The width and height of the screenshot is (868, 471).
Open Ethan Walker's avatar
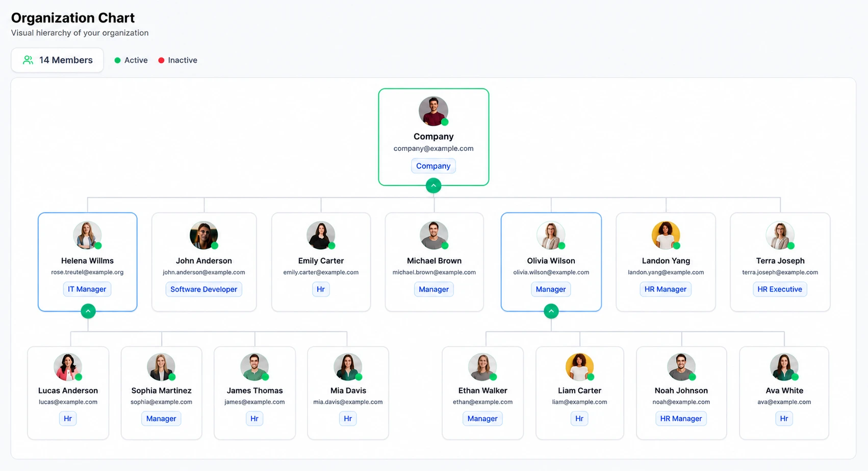[x=482, y=367]
